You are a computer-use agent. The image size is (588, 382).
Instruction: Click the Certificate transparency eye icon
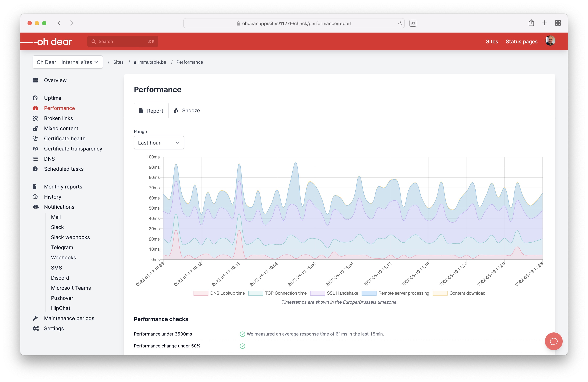point(35,148)
